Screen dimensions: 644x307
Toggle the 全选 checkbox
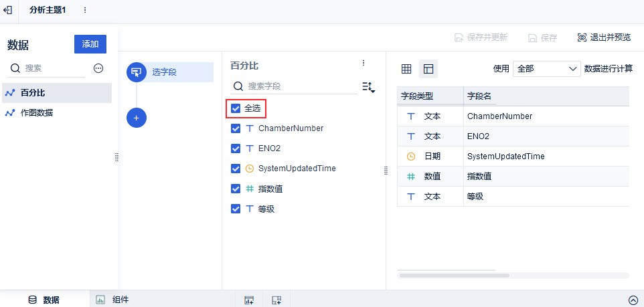[236, 108]
